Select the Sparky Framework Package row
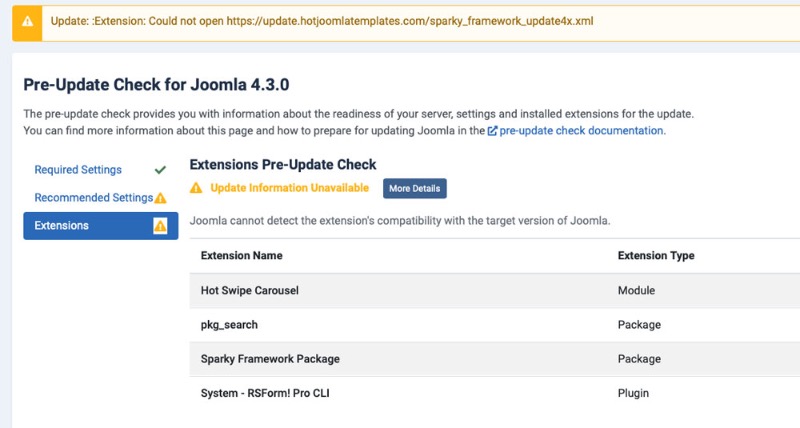 494,359
